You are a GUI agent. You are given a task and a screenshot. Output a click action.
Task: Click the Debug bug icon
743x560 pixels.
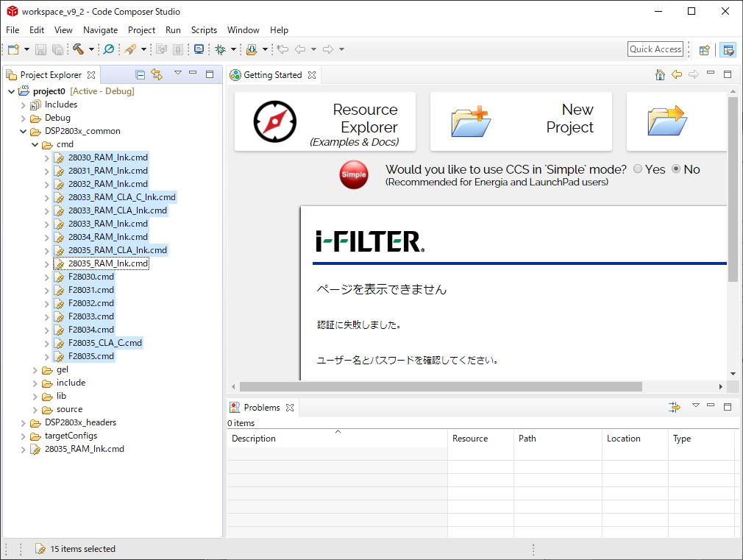[219, 49]
